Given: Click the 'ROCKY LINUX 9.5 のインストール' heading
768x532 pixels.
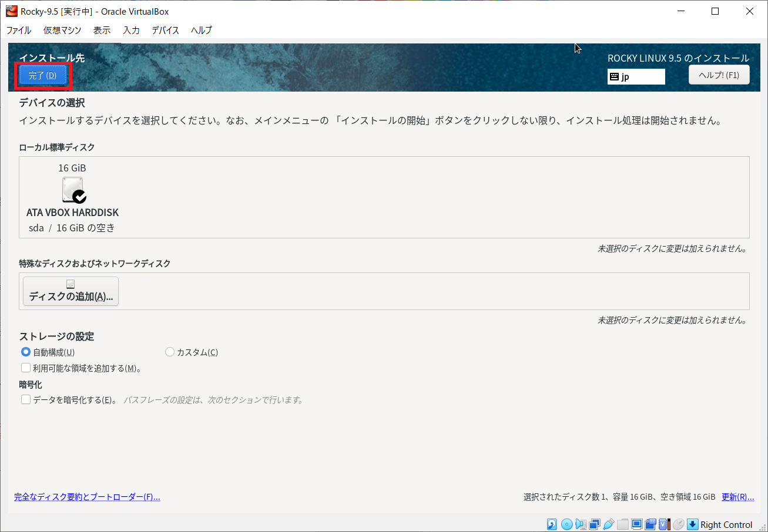Looking at the screenshot, I should [x=679, y=58].
